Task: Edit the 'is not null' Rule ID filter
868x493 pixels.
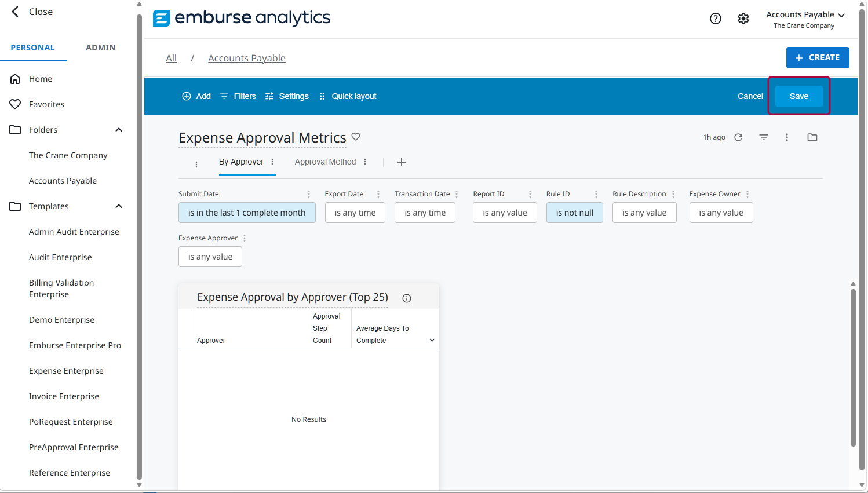Action: (574, 213)
